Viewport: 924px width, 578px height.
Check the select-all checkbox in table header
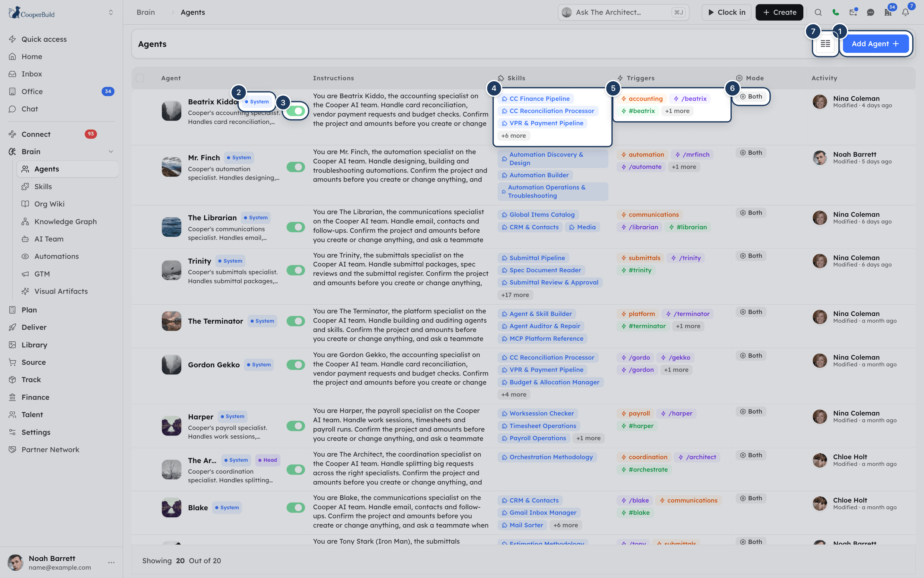pos(140,78)
